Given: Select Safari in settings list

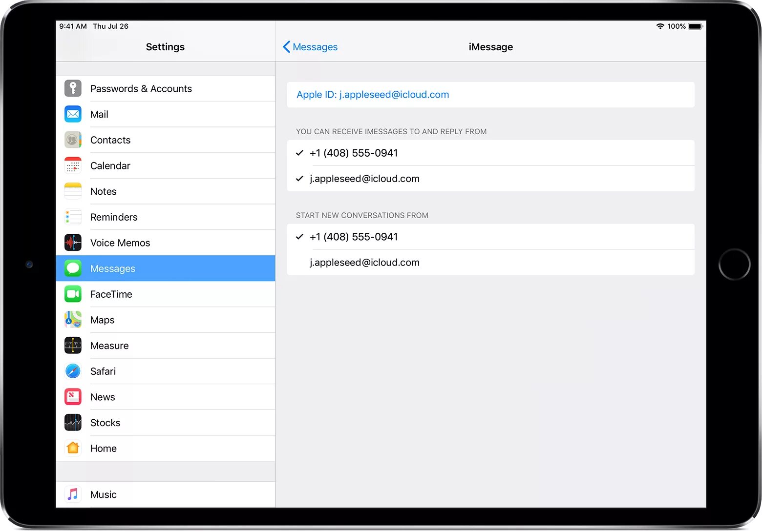Looking at the screenshot, I should pos(166,371).
